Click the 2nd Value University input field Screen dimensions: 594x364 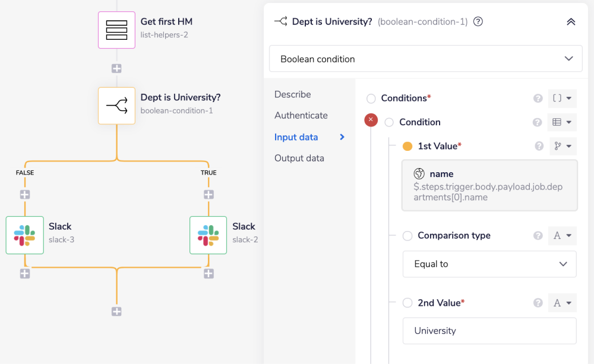489,331
